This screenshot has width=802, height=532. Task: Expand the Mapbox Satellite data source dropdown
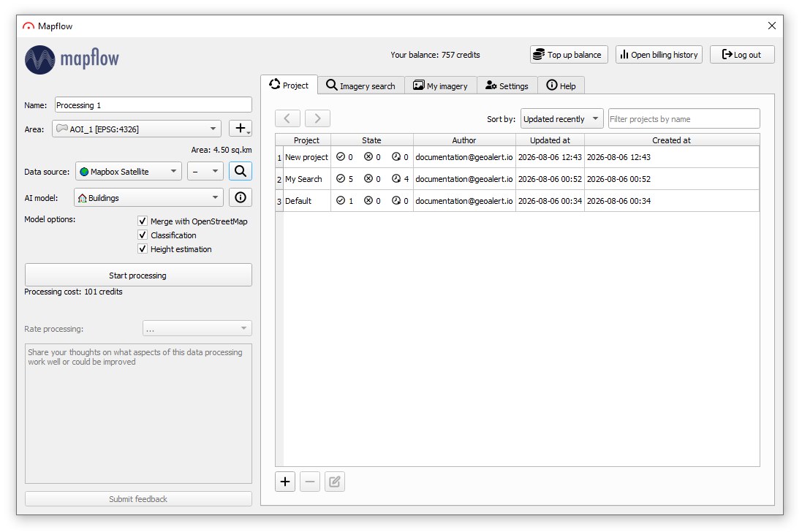[129, 171]
